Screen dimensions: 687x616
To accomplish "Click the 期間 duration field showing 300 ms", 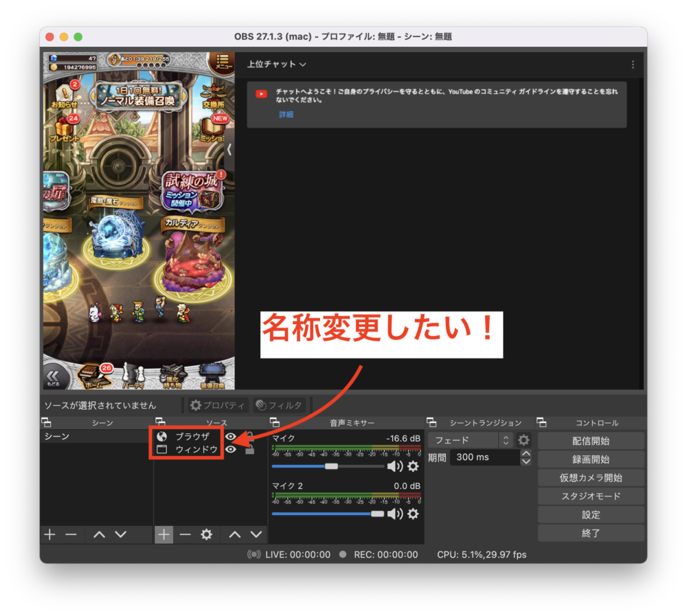I will (484, 457).
